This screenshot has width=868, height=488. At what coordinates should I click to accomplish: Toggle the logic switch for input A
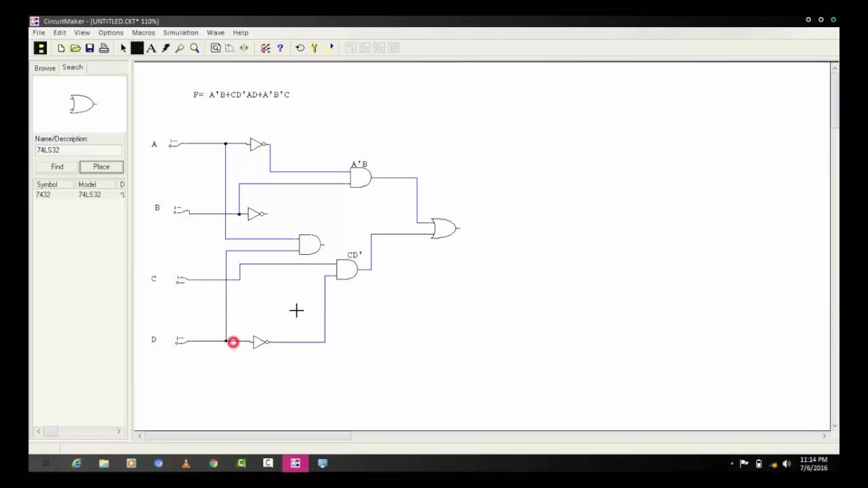tap(175, 143)
